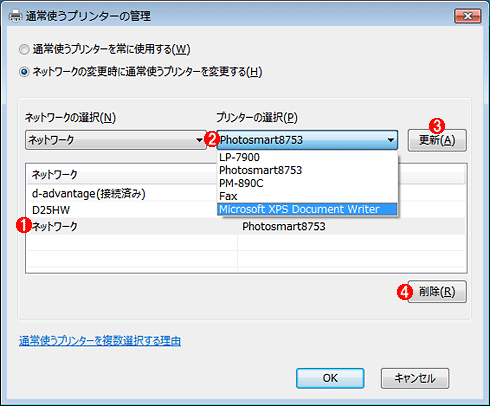Select 'always use default printer' radio option
This screenshot has width=490, height=406.
click(x=24, y=50)
